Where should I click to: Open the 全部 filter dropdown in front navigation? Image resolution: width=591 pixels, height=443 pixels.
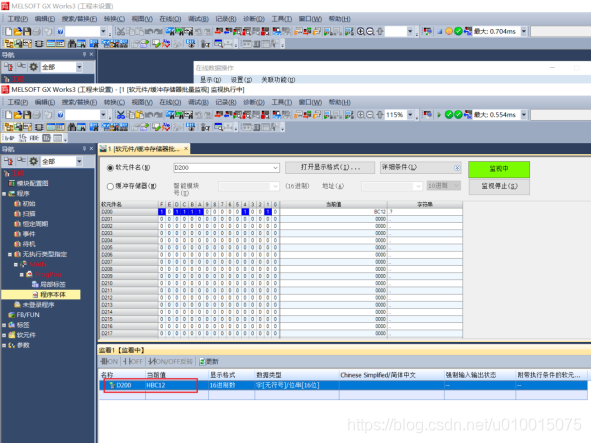pyautogui.click(x=79, y=161)
